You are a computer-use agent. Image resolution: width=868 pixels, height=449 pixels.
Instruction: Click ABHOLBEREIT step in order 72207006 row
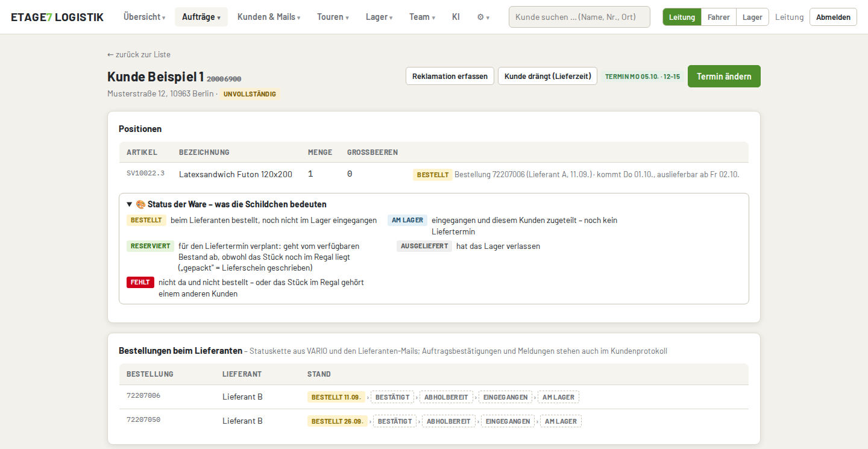(446, 397)
